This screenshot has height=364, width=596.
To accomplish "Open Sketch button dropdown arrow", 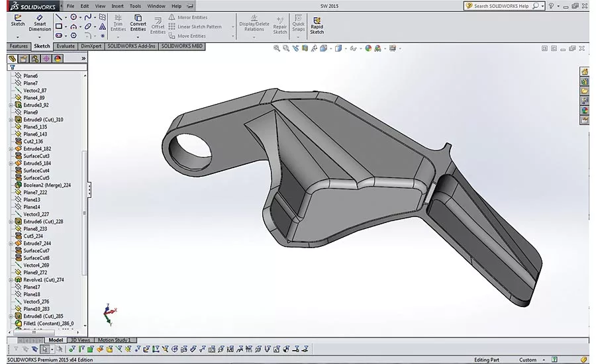I will (x=17, y=37).
